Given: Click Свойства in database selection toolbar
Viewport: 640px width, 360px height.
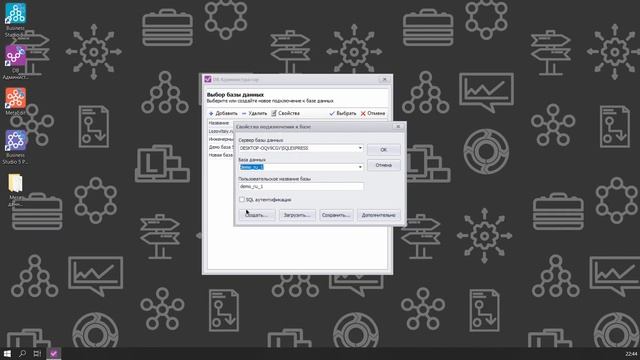Looking at the screenshot, I should [x=285, y=113].
